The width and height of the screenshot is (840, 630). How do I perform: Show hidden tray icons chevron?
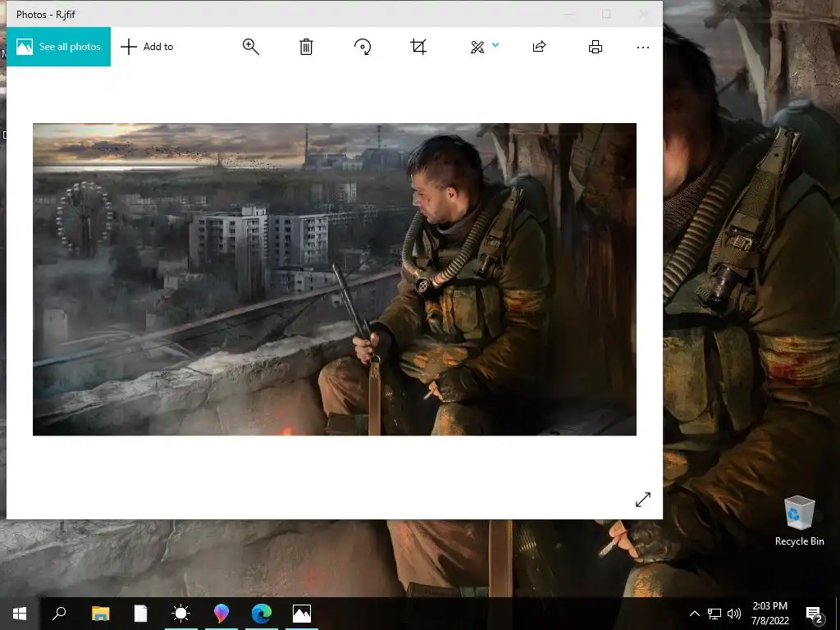[694, 614]
